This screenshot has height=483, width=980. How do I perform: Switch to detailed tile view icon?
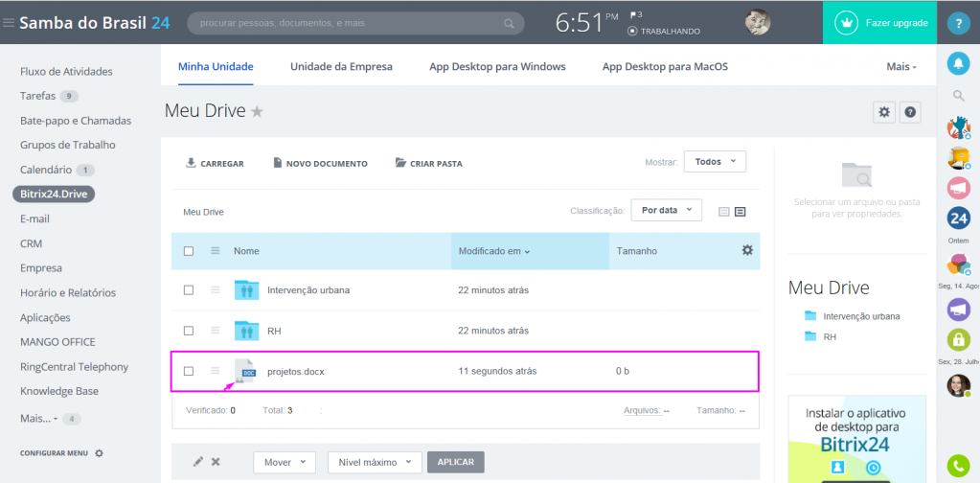click(740, 212)
